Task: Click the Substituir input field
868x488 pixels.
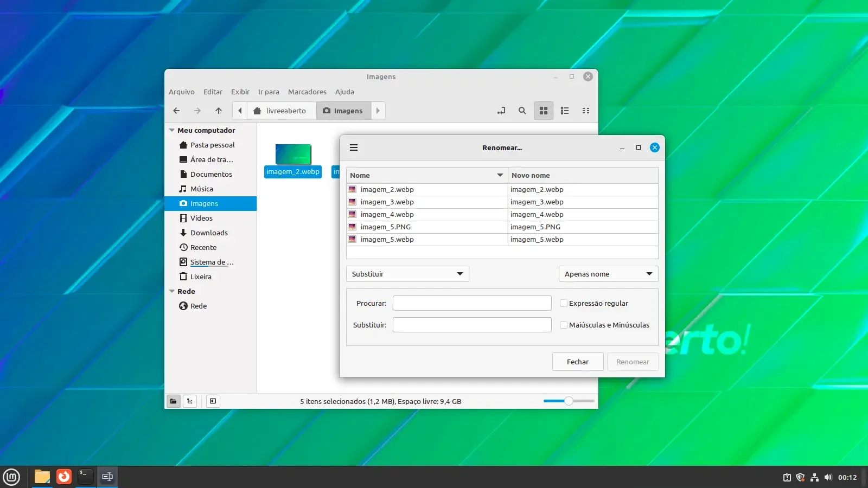Action: (472, 325)
